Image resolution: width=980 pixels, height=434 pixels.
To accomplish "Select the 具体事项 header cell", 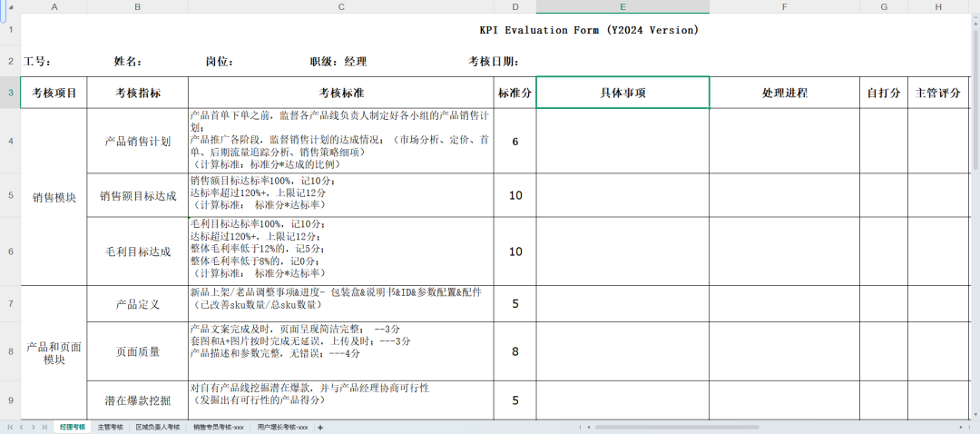I will tap(622, 94).
